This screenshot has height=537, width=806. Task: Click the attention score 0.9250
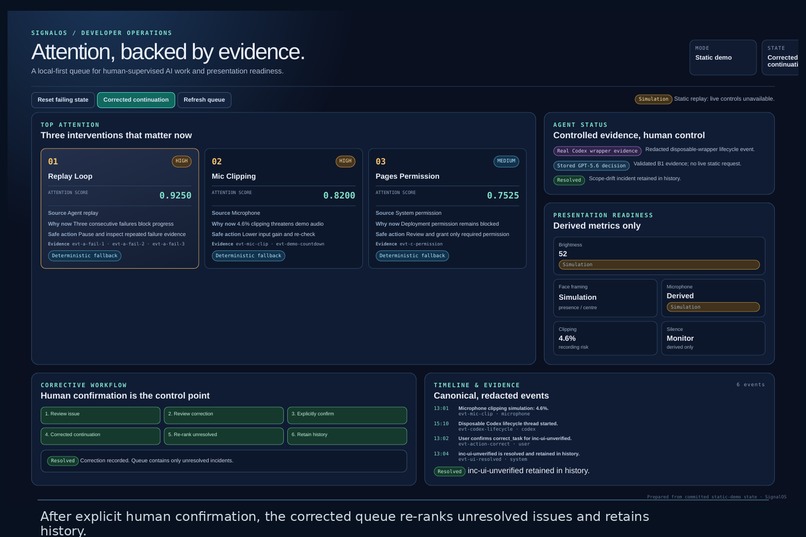point(175,195)
